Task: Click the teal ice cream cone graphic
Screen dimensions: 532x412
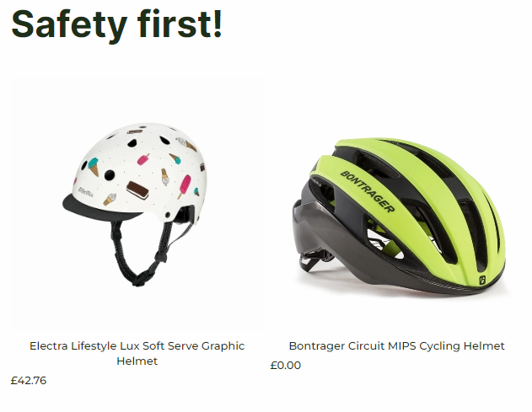Action: pyautogui.click(x=93, y=167)
